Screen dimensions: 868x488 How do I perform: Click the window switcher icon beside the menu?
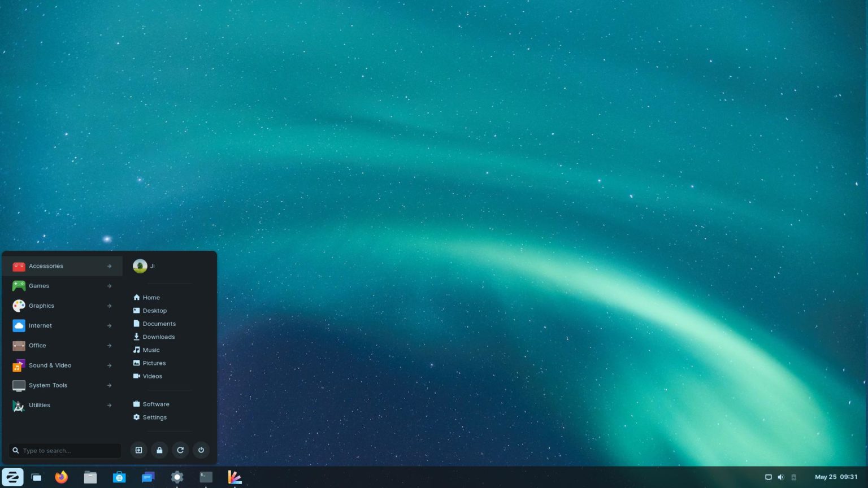point(36,477)
